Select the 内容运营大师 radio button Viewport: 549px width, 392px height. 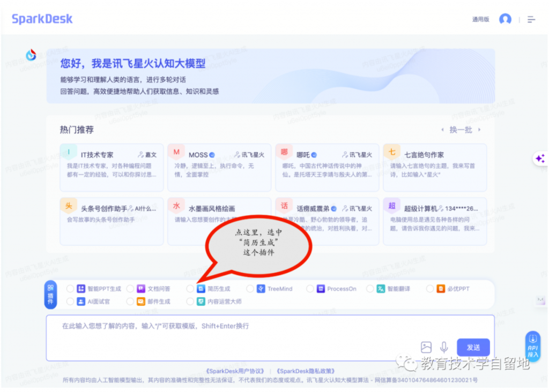tap(190, 301)
